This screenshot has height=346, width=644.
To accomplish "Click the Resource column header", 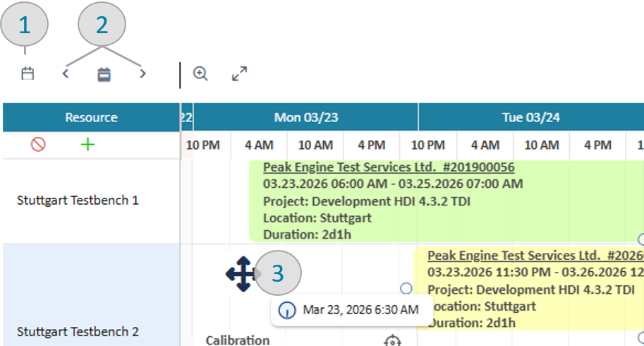I will (x=91, y=117).
